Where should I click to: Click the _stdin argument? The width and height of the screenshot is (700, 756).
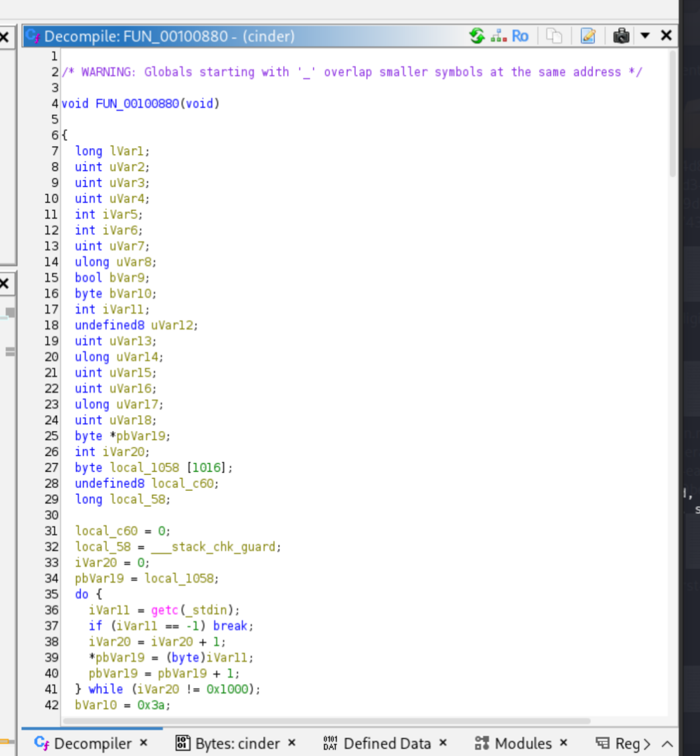(x=206, y=610)
